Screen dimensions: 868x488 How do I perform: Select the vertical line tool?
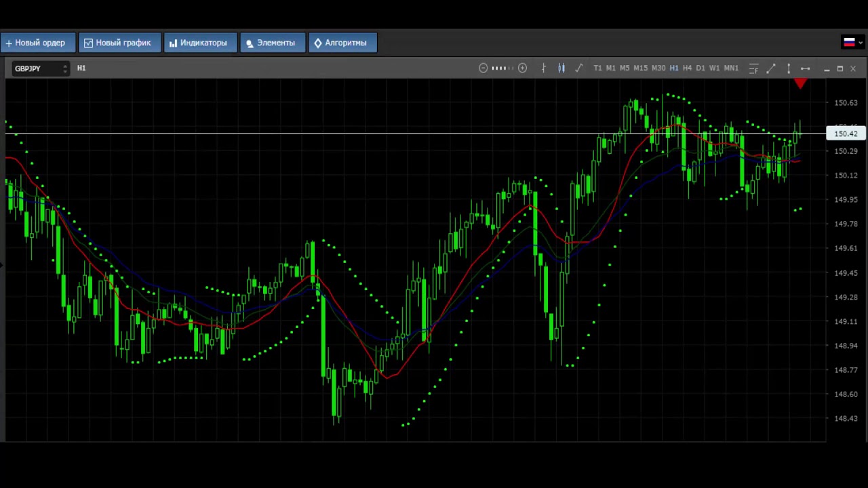(789, 68)
